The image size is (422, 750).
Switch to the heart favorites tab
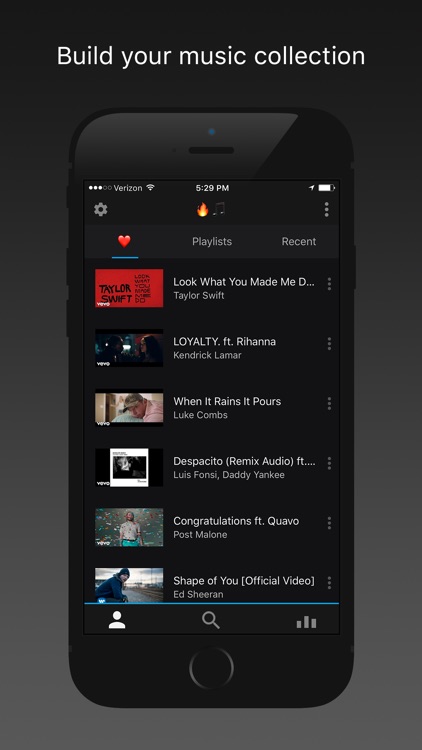[124, 242]
